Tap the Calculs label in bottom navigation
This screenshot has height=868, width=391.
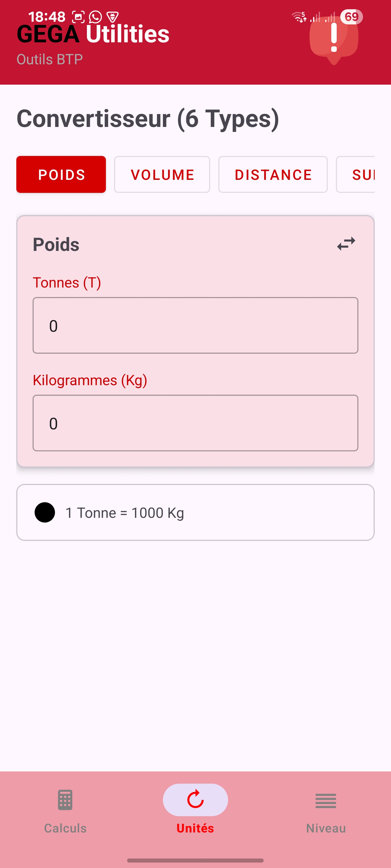[65, 828]
